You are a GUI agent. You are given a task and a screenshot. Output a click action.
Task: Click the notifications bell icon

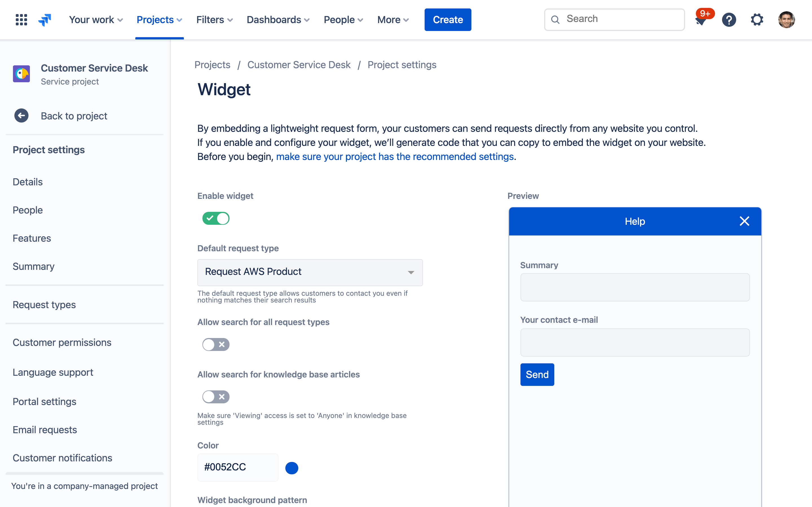(701, 19)
